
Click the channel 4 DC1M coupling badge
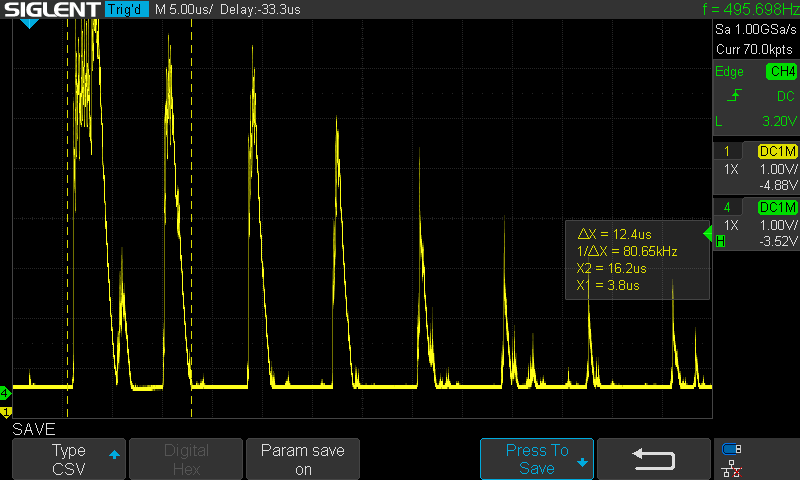point(777,207)
